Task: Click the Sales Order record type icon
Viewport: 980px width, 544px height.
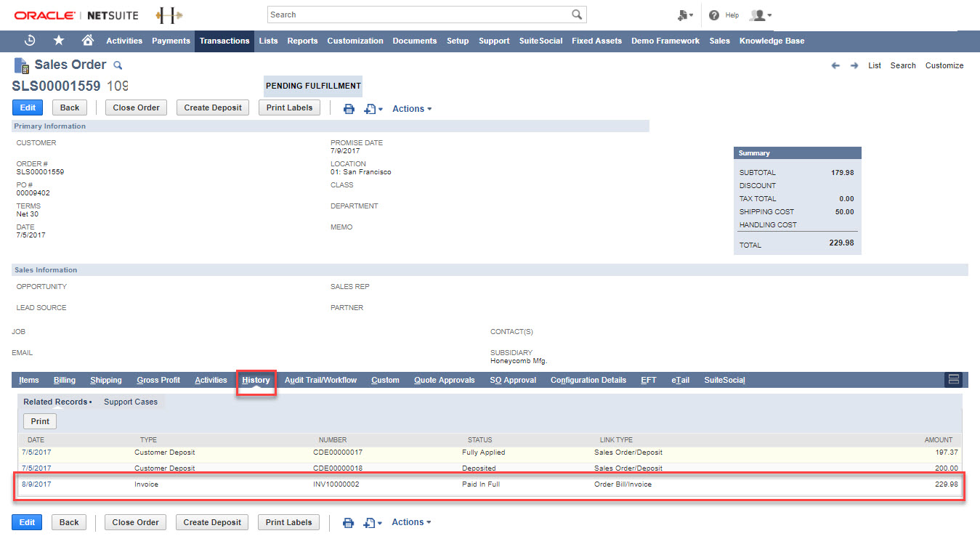Action: pos(21,65)
